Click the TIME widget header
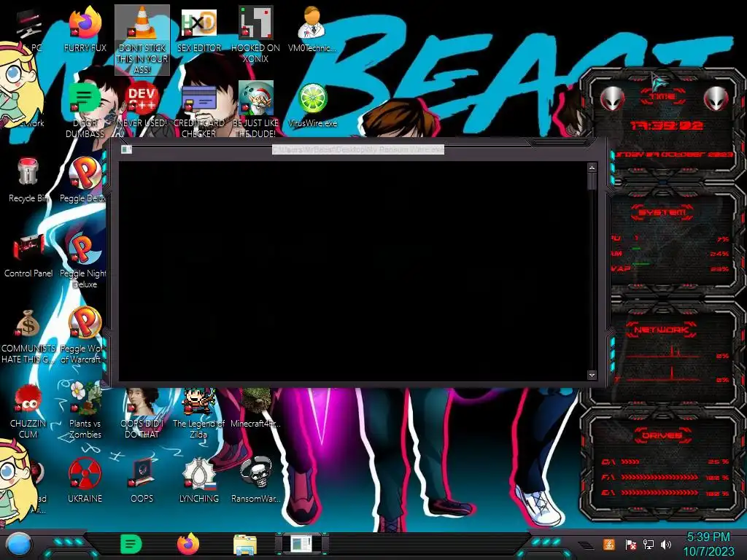The height and width of the screenshot is (560, 747). click(662, 96)
